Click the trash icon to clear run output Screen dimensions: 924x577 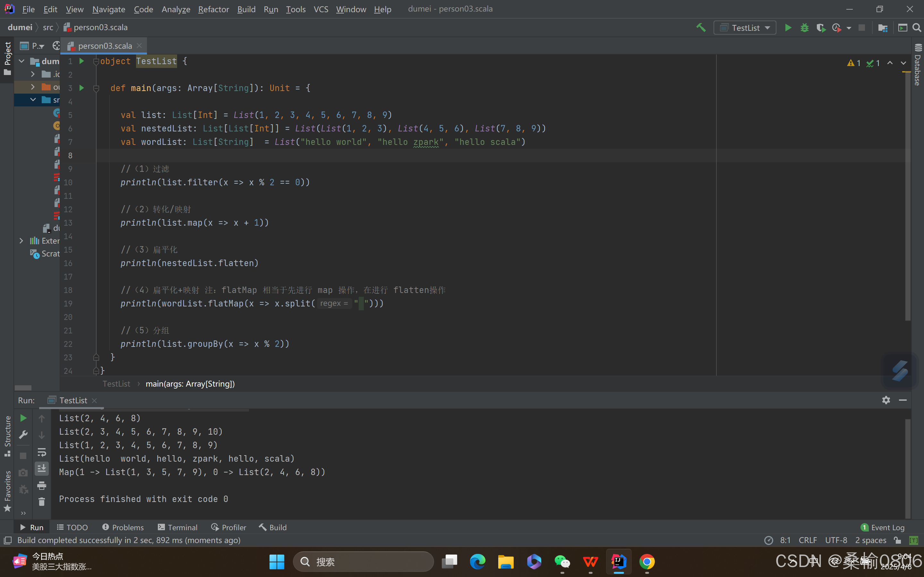(42, 502)
